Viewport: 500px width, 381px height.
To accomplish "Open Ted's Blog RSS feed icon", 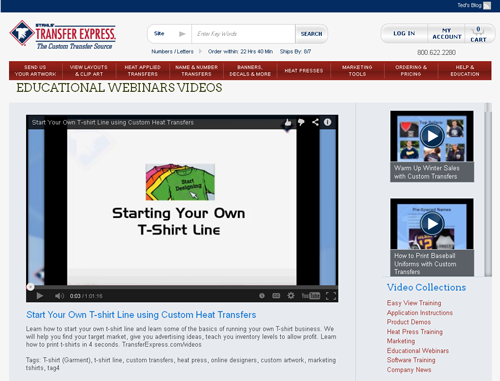I will click(x=487, y=6).
